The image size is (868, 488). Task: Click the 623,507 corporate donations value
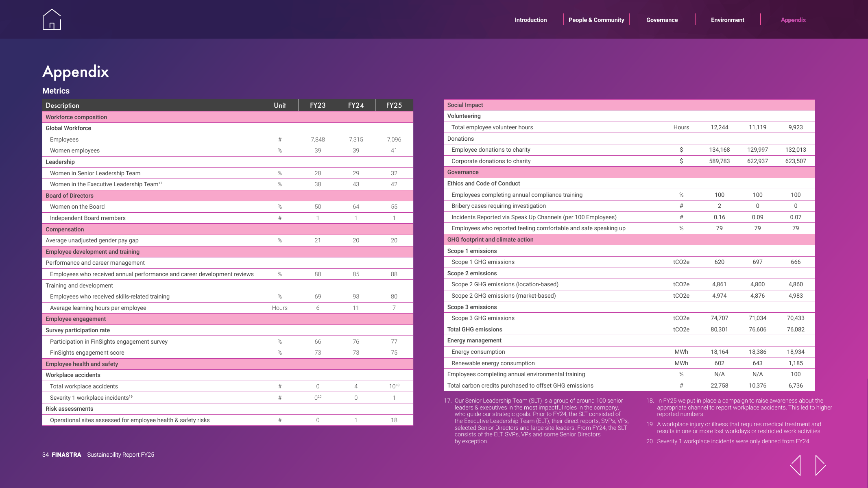point(796,161)
